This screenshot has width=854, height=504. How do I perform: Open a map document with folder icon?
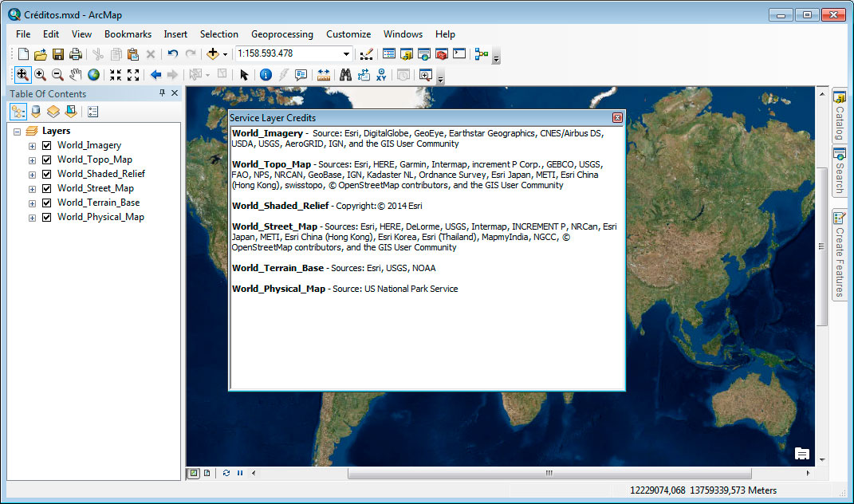(41, 54)
